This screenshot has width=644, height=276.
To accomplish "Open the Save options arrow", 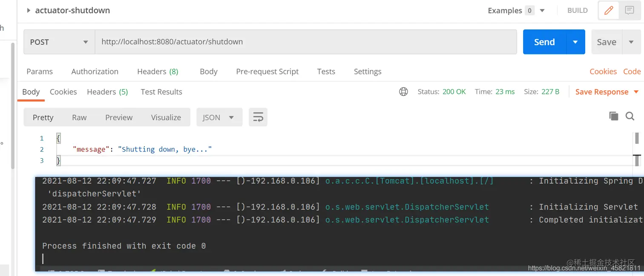I will [631, 42].
